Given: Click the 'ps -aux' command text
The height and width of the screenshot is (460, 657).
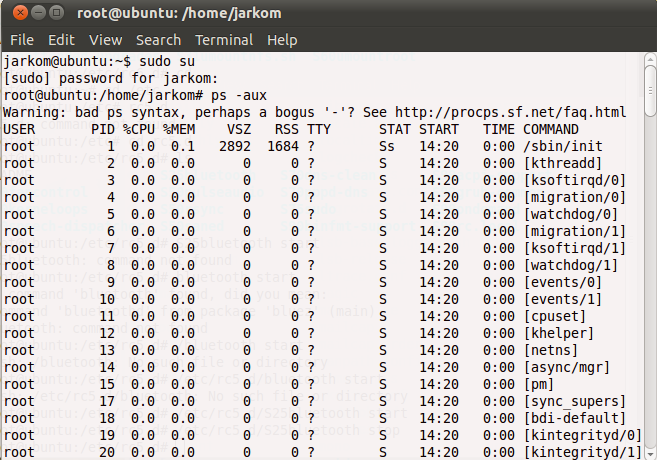Looking at the screenshot, I should coord(239,96).
